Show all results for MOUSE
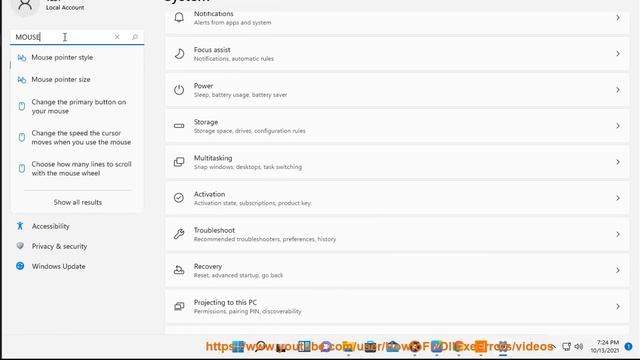Image resolution: width=640 pixels, height=360 pixels. [78, 202]
